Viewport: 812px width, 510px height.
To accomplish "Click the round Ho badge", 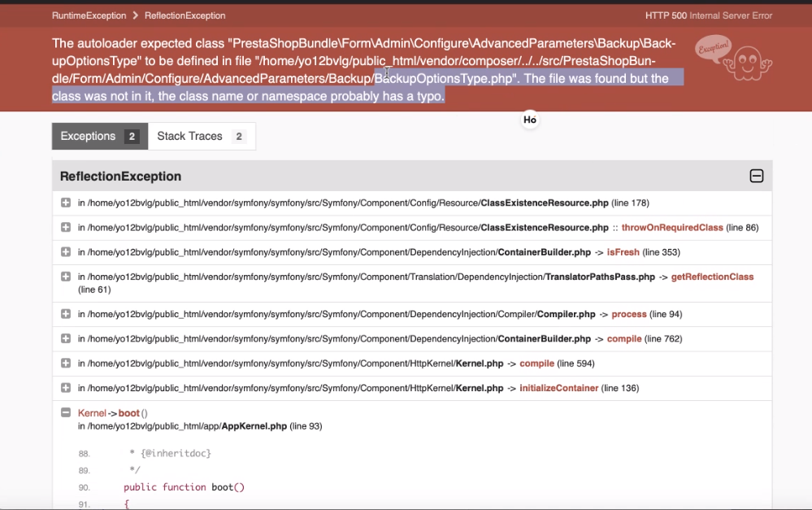I will coord(530,120).
